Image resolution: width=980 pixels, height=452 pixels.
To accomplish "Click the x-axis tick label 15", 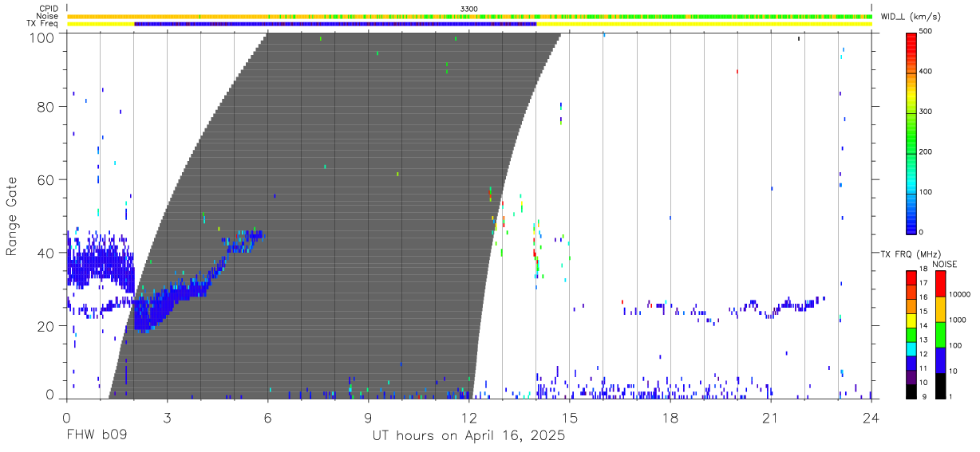I will click(x=570, y=418).
